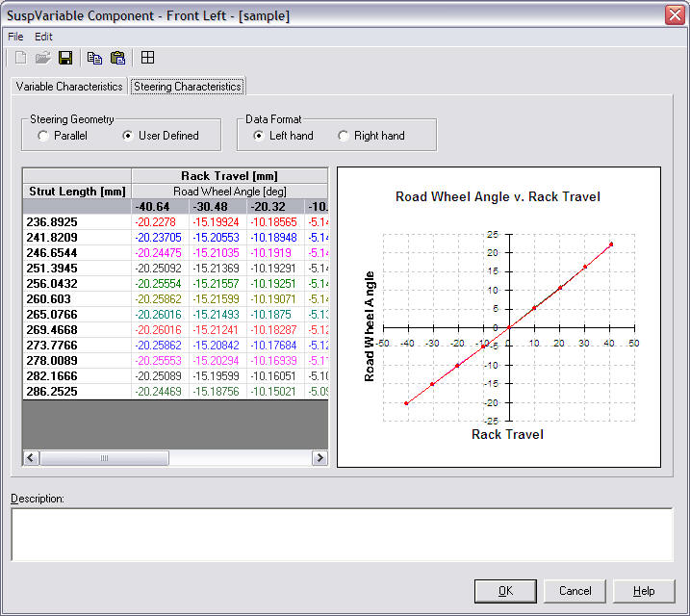Click the chart title Road Wheel Angle v. Rack Travel
Image resolution: width=690 pixels, height=616 pixels.
point(498,196)
